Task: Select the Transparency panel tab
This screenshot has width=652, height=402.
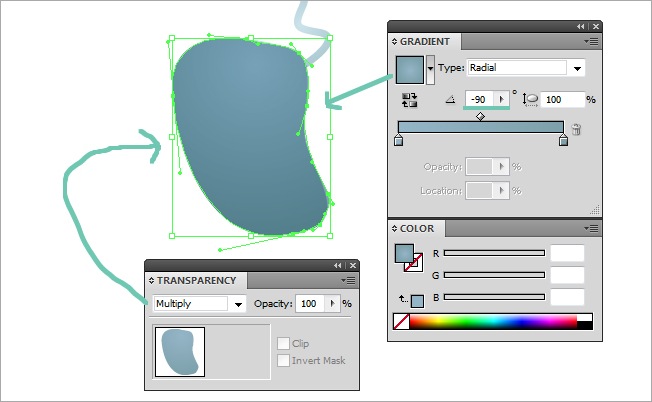Action: point(196,281)
